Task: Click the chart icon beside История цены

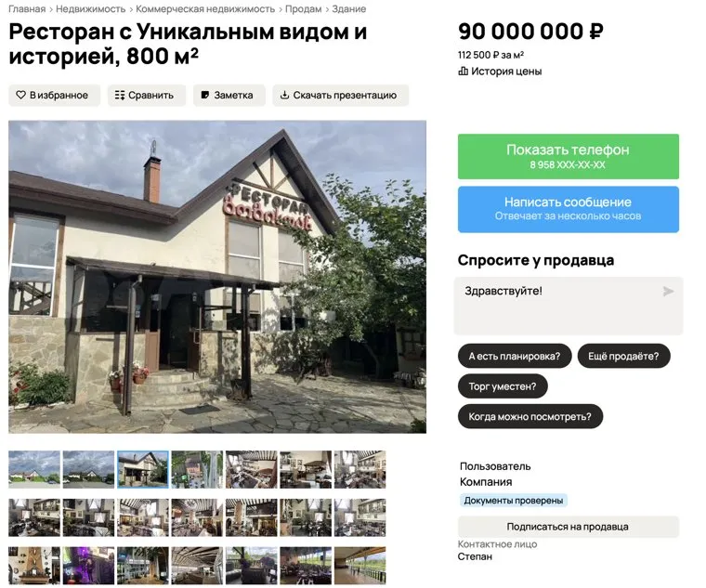Action: pos(463,72)
